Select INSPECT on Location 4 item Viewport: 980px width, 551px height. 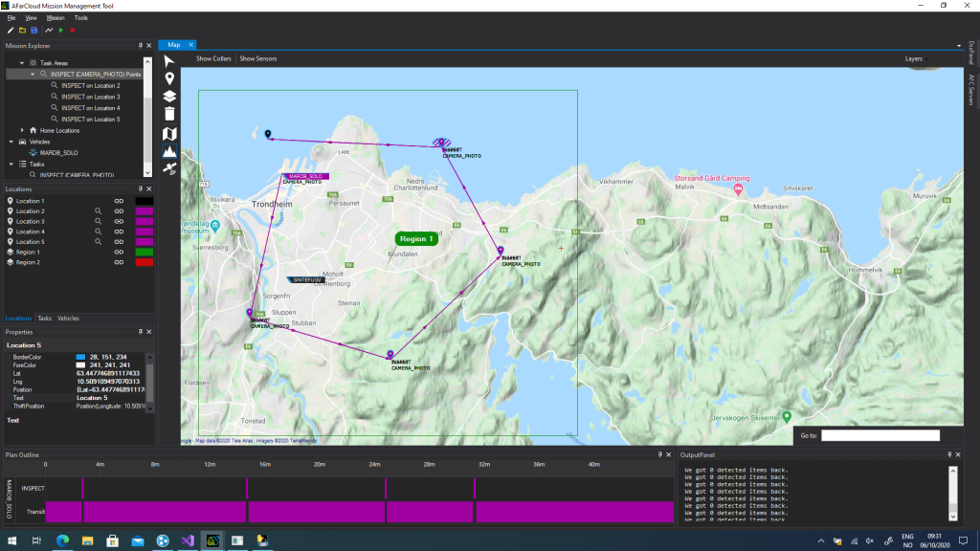point(90,108)
